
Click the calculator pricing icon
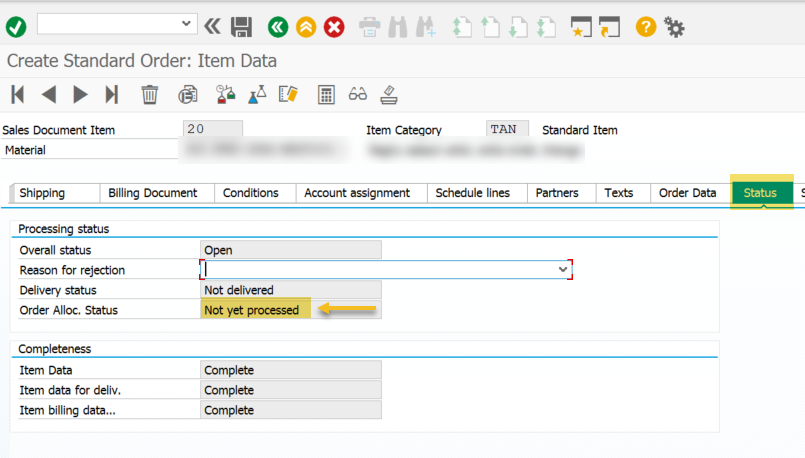click(x=325, y=95)
